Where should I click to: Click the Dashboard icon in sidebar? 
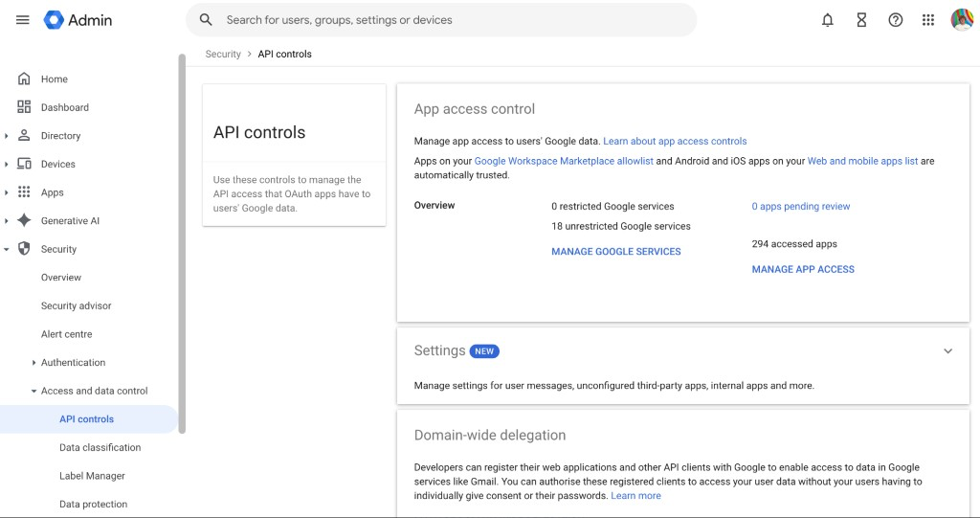click(24, 107)
